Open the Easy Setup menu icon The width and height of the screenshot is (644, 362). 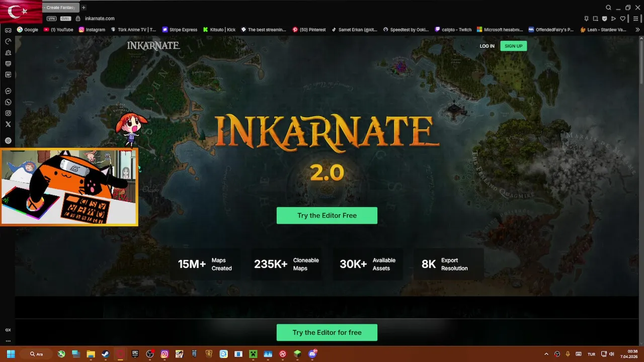[x=635, y=19]
